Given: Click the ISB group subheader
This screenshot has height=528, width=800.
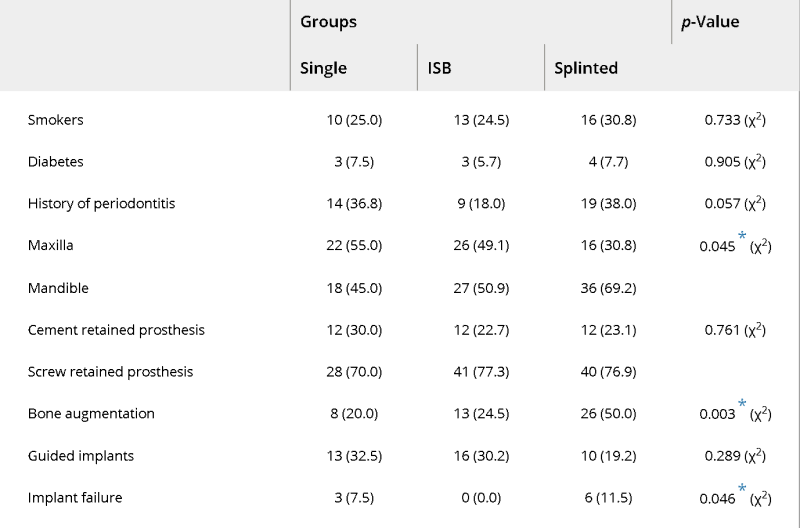Looking at the screenshot, I should 439,68.
